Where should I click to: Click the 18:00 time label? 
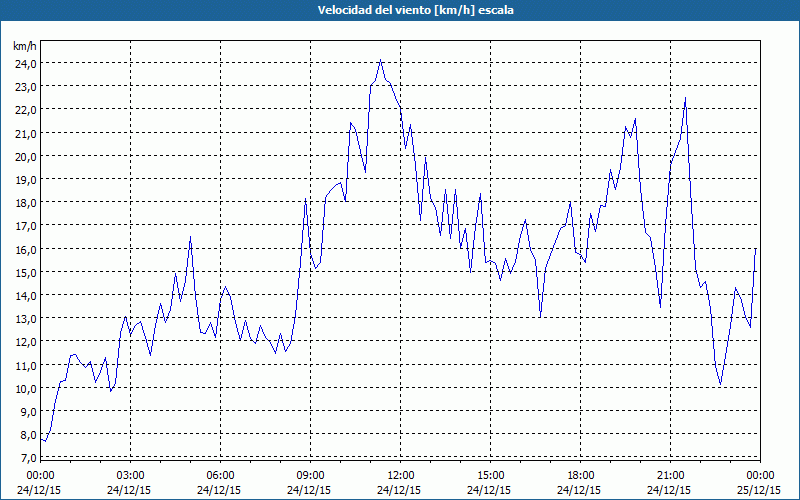point(581,476)
